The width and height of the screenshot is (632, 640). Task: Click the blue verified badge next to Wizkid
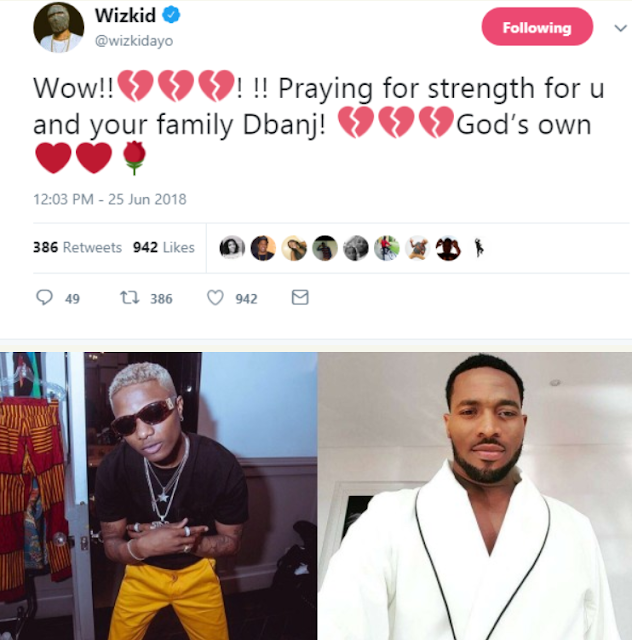point(171,16)
